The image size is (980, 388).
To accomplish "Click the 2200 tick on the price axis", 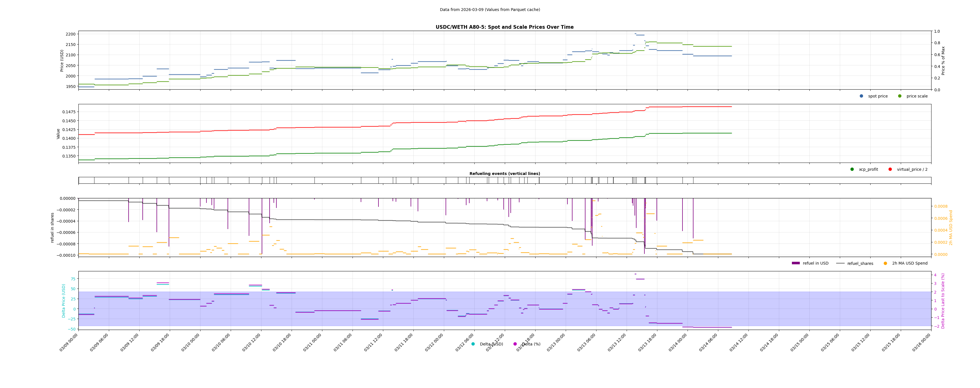I will point(71,34).
